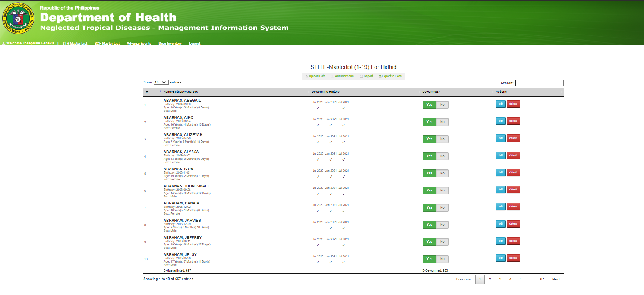This screenshot has width=644, height=295.
Task: Open Adverse Events menu
Action: point(139,44)
